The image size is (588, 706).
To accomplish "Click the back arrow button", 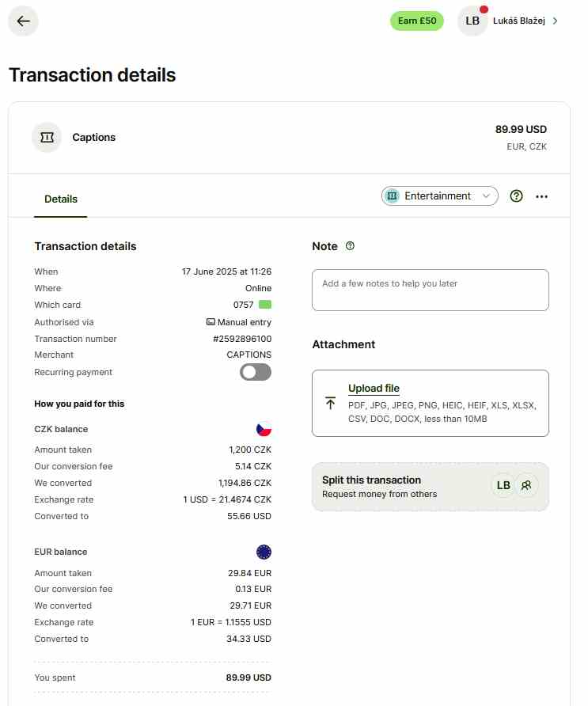I will pyautogui.click(x=23, y=21).
